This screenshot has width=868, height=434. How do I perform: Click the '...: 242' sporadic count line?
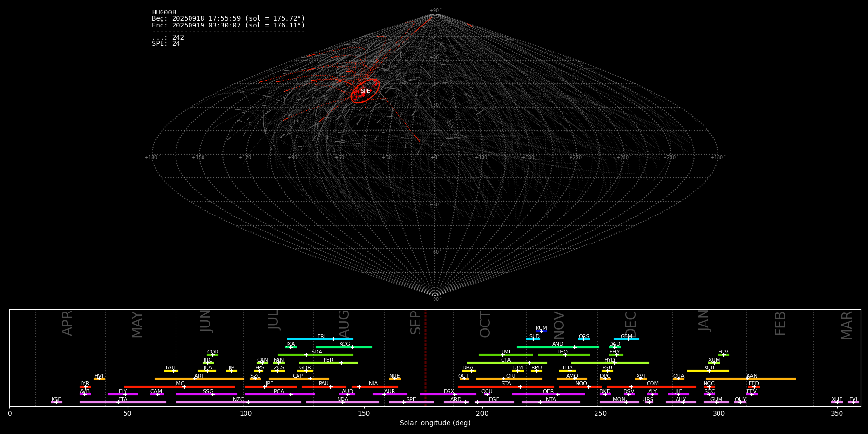[x=168, y=38]
